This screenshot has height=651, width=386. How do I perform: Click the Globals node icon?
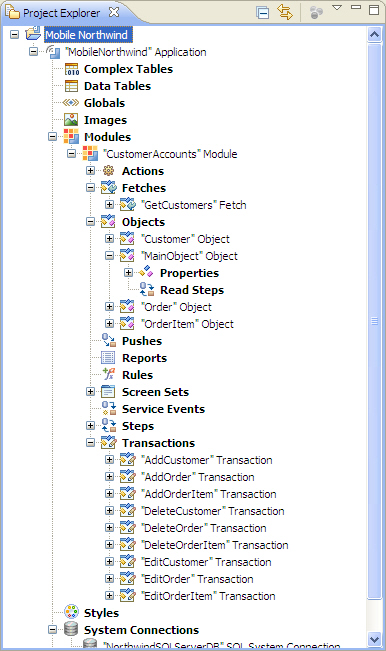[71, 103]
